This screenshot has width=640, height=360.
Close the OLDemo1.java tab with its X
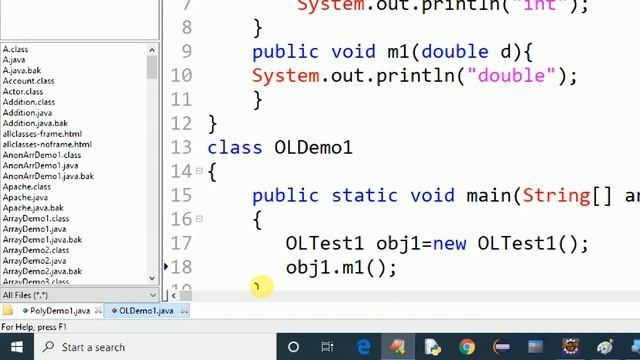pos(185,311)
